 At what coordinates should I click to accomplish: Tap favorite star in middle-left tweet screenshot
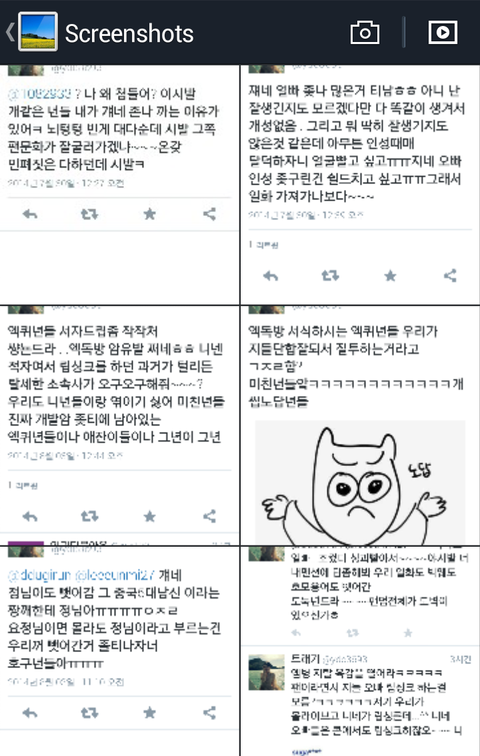pos(149,516)
